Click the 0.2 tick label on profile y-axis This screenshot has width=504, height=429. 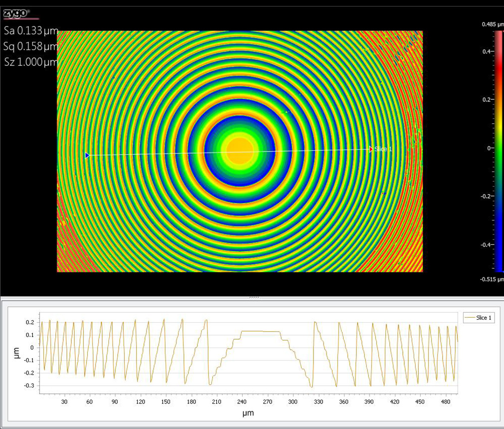[x=30, y=322]
